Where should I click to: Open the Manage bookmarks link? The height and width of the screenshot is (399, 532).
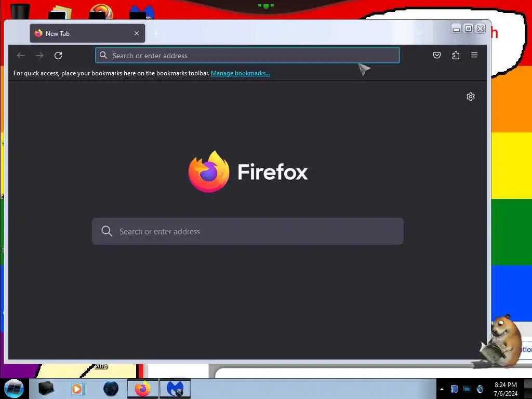coord(240,73)
